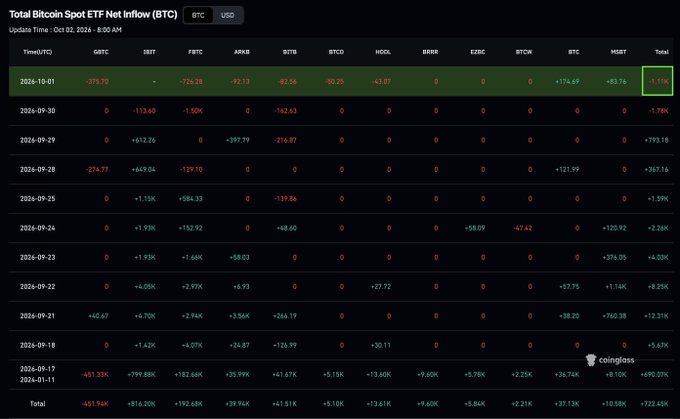Click the -1.78K total for 2026-09-30
This screenshot has width=680, height=419.
pos(658,111)
